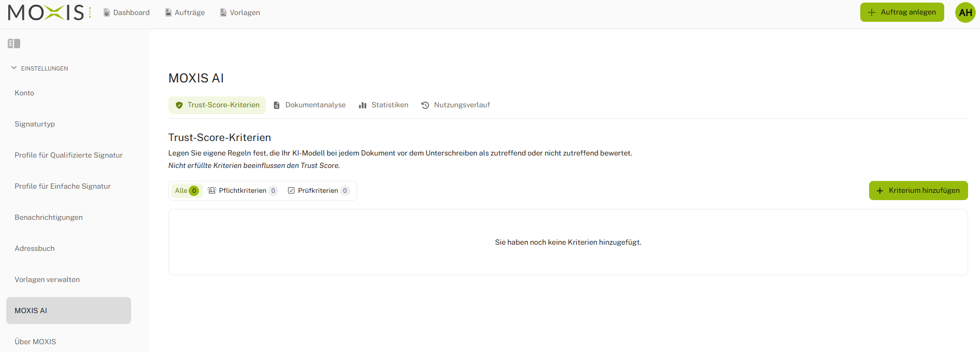The image size is (980, 352).
Task: Switch to Dokumentanalyse tab
Action: [x=309, y=105]
